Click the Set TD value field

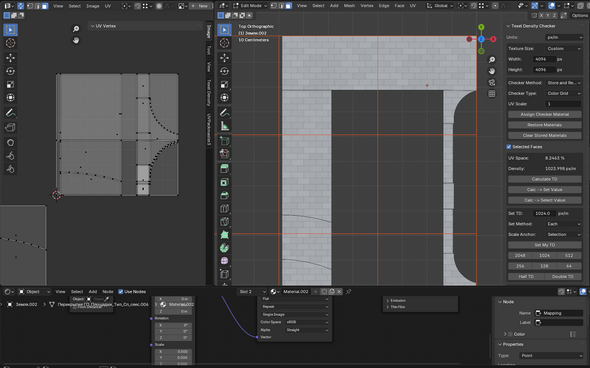(x=544, y=213)
